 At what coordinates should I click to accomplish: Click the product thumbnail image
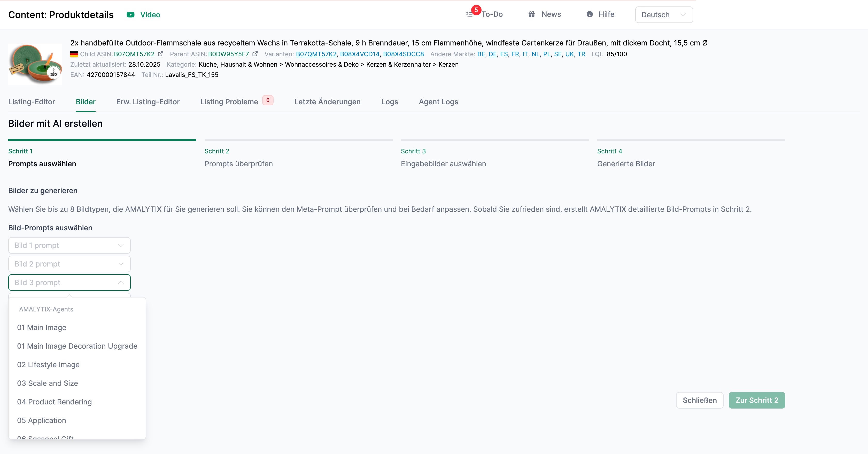(x=35, y=64)
